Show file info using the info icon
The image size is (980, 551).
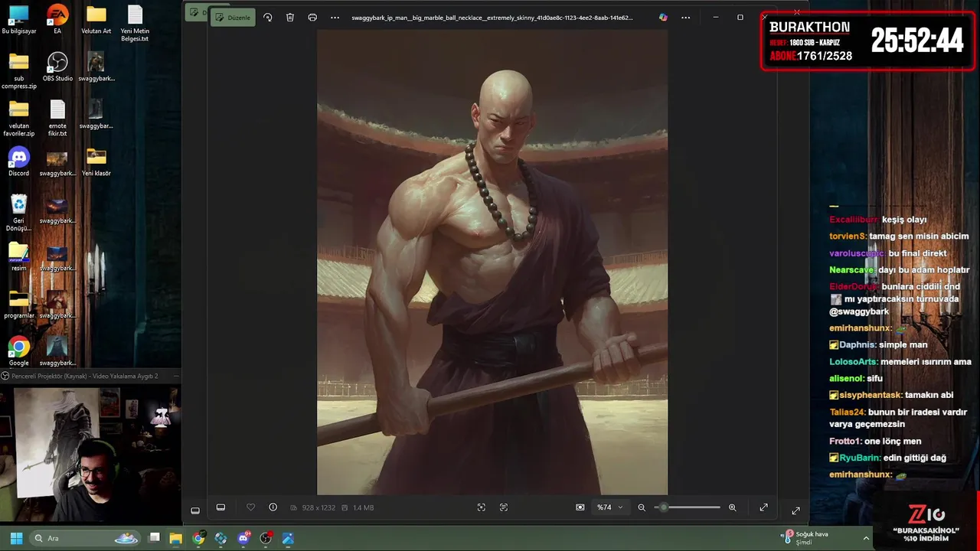pos(273,507)
